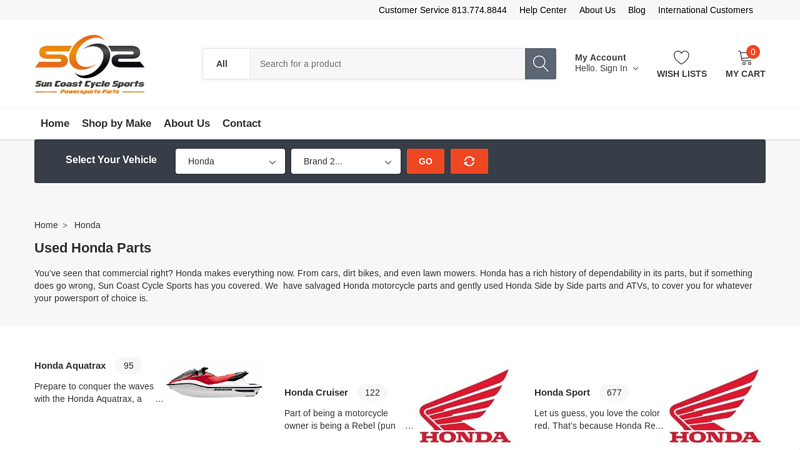Click into the product search field

point(387,64)
